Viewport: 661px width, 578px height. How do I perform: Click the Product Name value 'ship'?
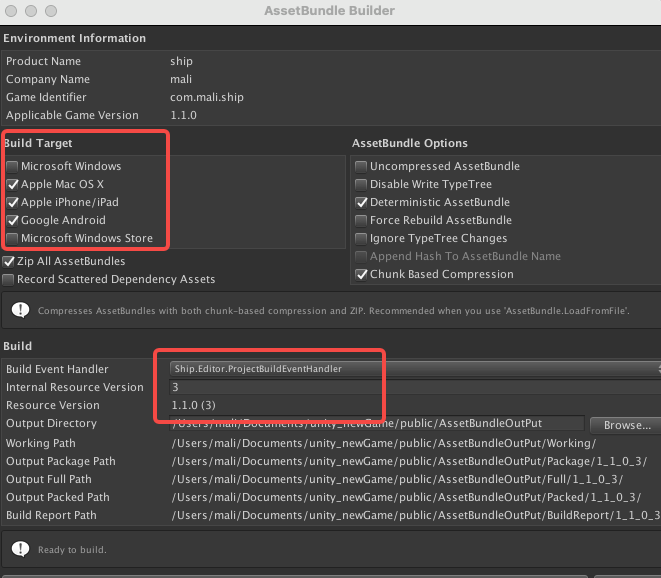[181, 62]
